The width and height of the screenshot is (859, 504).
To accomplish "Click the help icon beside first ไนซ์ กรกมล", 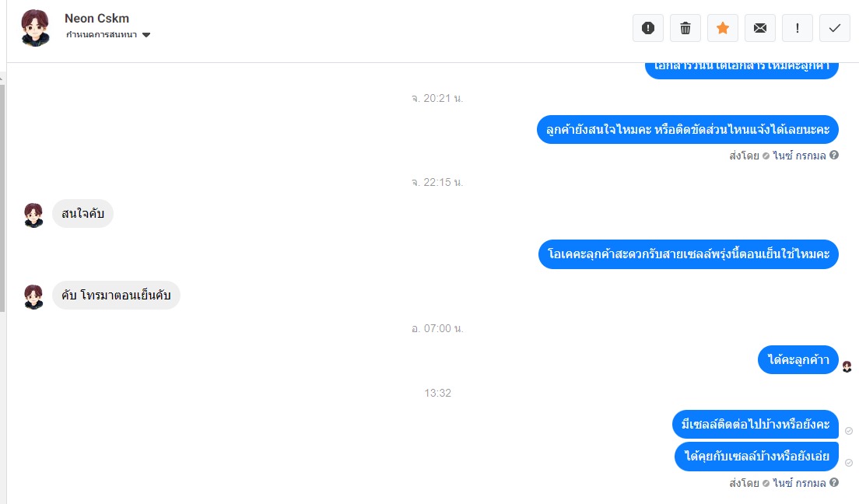I will [x=834, y=155].
